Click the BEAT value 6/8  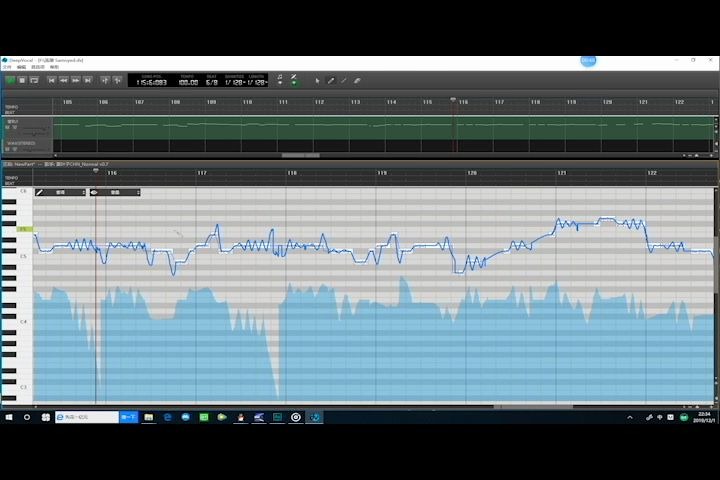click(212, 83)
